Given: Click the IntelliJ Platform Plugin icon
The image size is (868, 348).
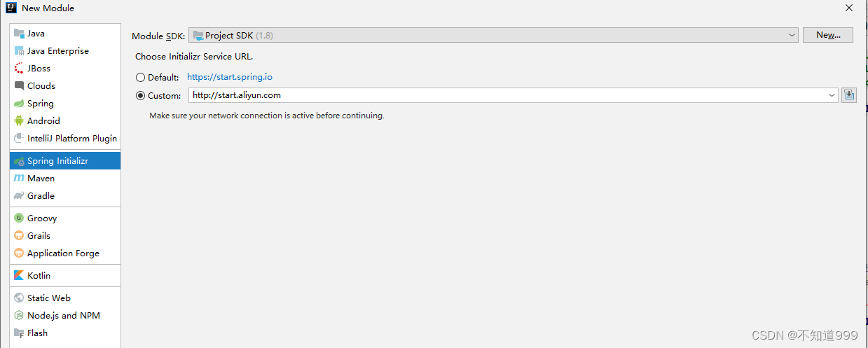Looking at the screenshot, I should tap(19, 139).
